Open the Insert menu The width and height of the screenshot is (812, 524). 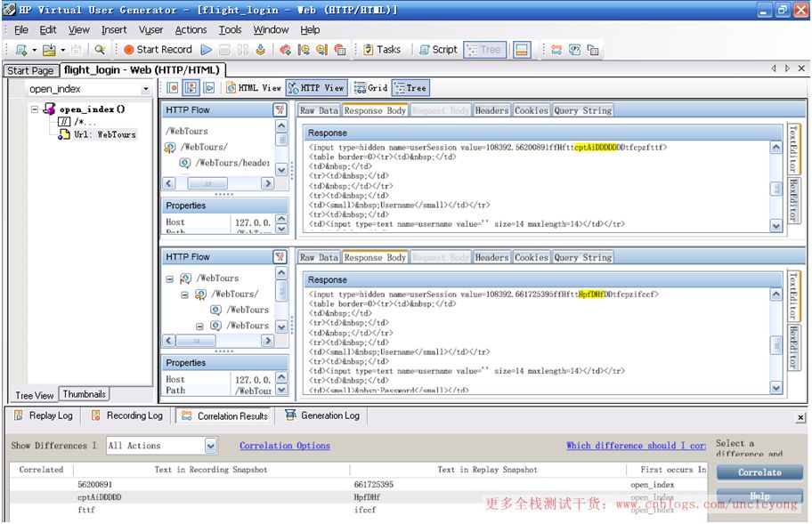click(x=114, y=30)
